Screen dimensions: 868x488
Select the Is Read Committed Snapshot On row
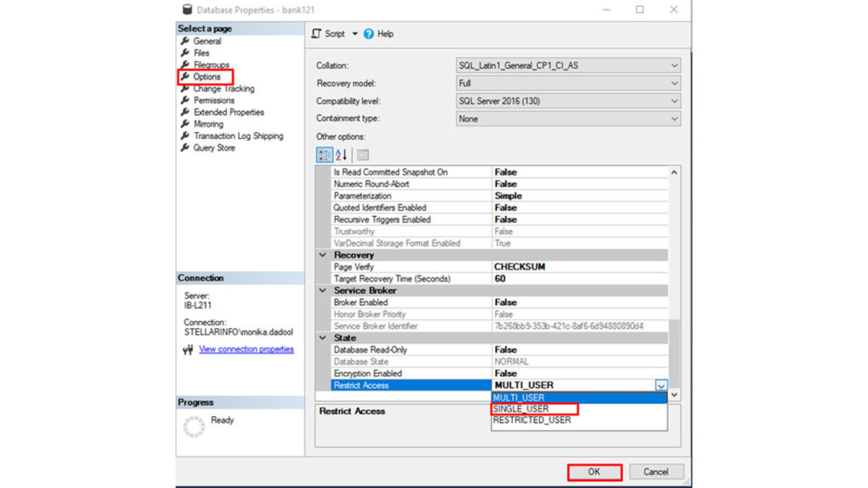click(500, 172)
